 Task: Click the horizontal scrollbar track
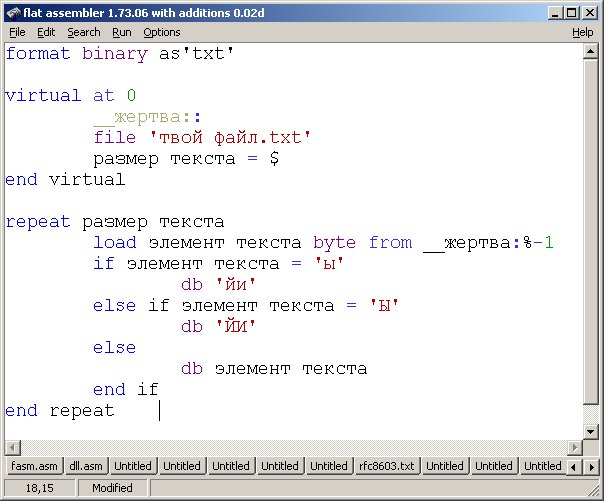click(x=294, y=447)
